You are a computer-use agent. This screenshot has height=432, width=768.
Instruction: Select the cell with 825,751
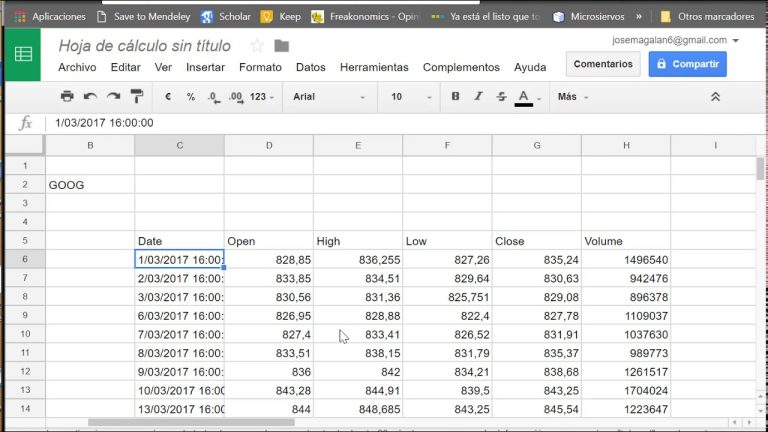pyautogui.click(x=447, y=297)
